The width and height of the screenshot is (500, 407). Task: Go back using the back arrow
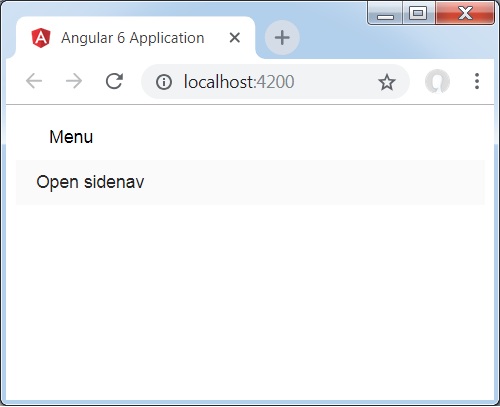[34, 81]
